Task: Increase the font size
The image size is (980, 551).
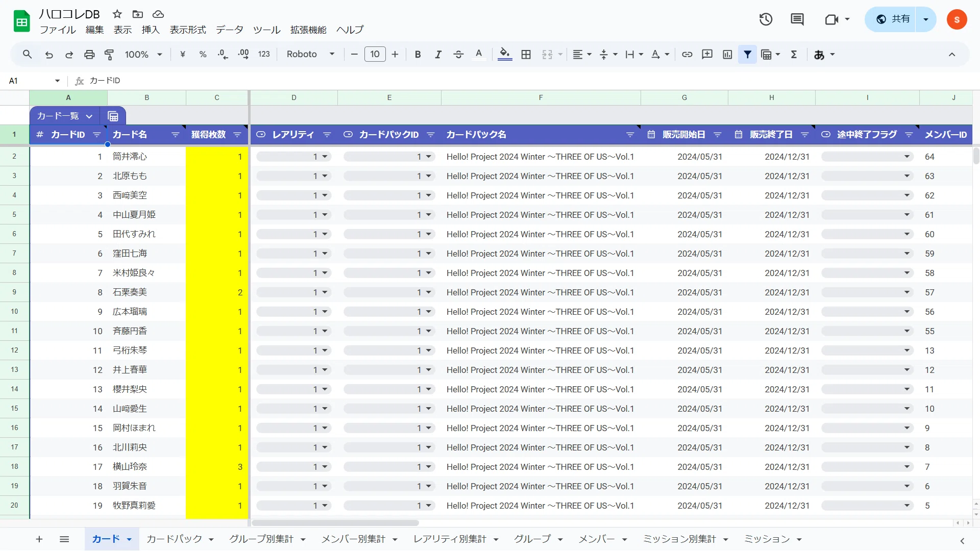Action: [x=395, y=54]
